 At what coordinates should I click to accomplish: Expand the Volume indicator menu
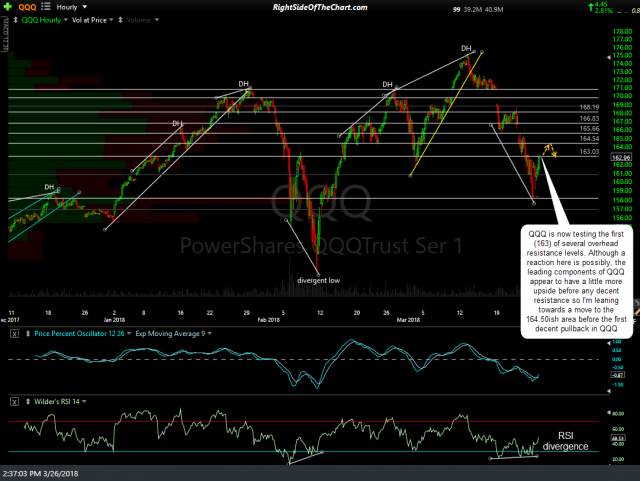click(157, 20)
